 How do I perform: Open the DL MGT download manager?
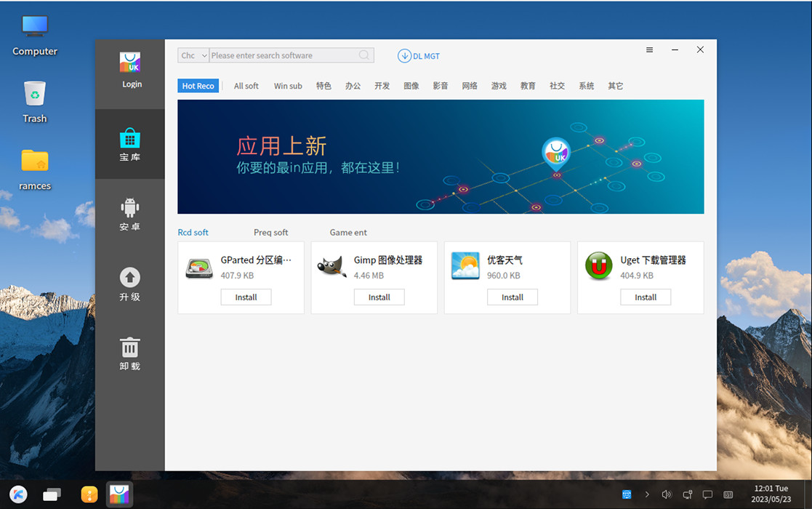point(419,55)
